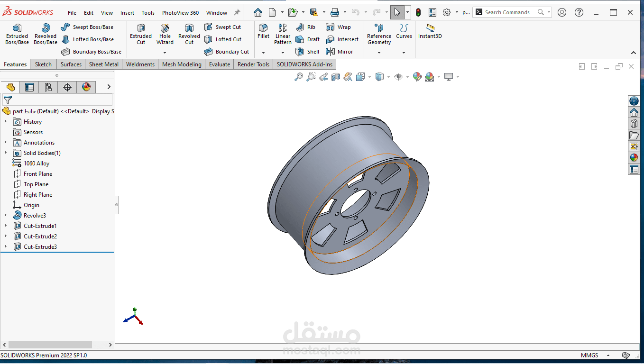Select the 1060 Alloy material entry
This screenshot has height=364, width=644.
(31, 164)
